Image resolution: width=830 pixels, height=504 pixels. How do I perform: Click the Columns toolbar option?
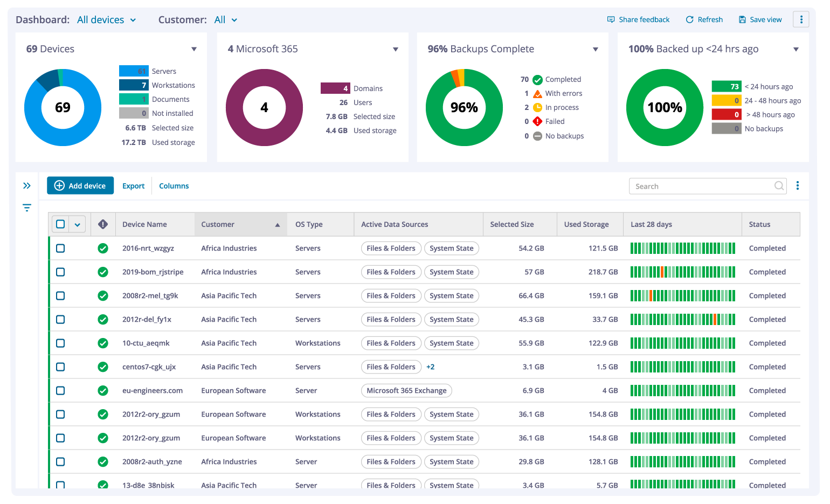[174, 186]
